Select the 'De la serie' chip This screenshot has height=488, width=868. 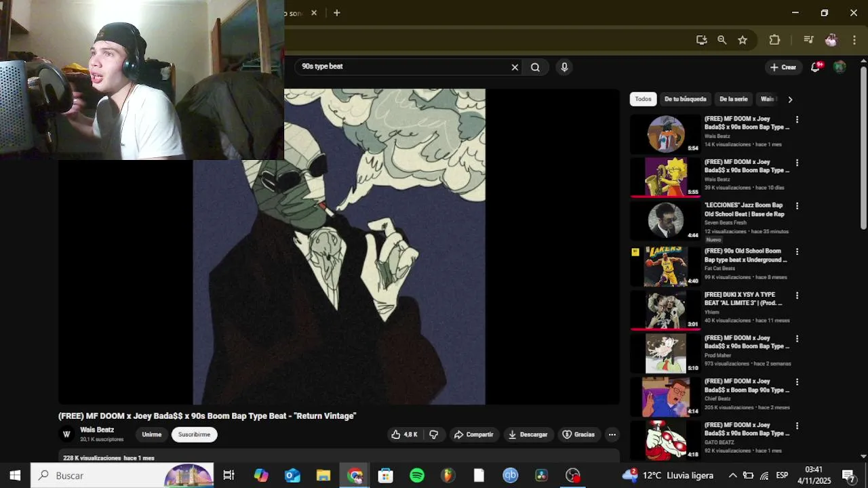734,99
